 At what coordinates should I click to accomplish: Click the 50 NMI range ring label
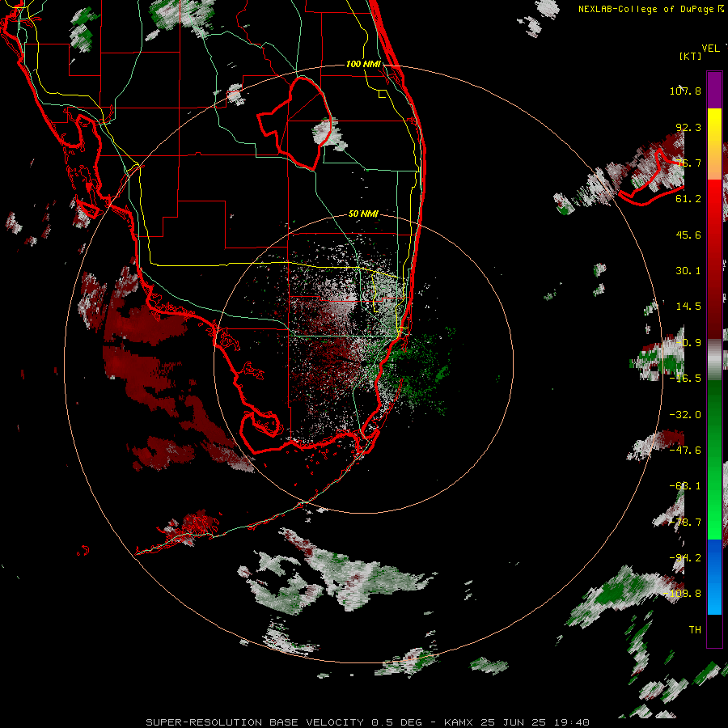(363, 214)
